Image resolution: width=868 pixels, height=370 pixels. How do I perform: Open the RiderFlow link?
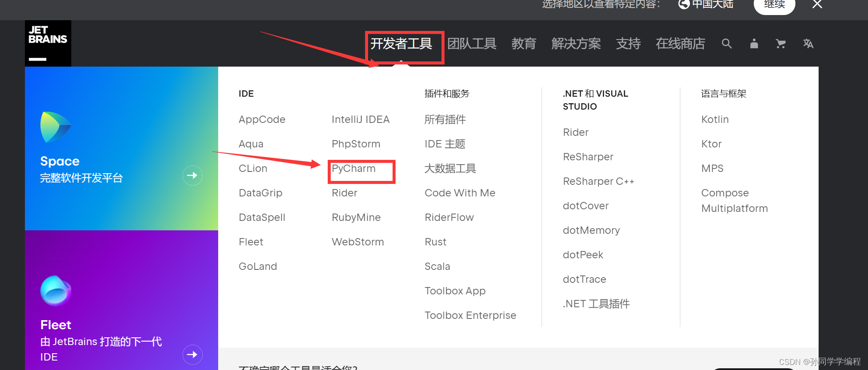449,217
